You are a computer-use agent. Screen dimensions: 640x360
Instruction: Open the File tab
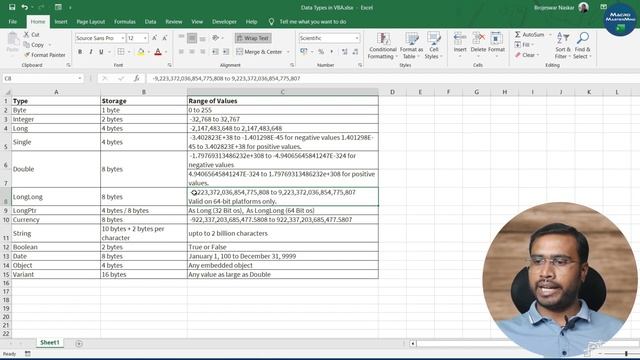click(x=13, y=22)
